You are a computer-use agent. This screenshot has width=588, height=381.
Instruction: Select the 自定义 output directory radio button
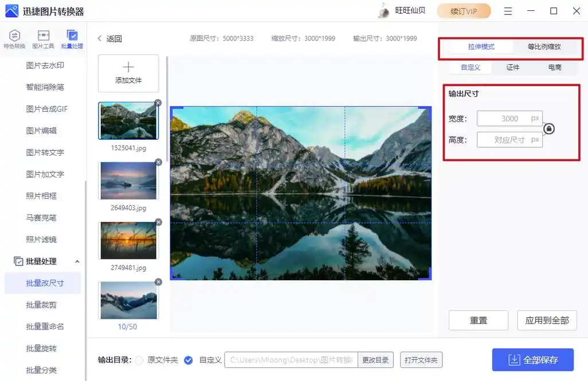[189, 360]
